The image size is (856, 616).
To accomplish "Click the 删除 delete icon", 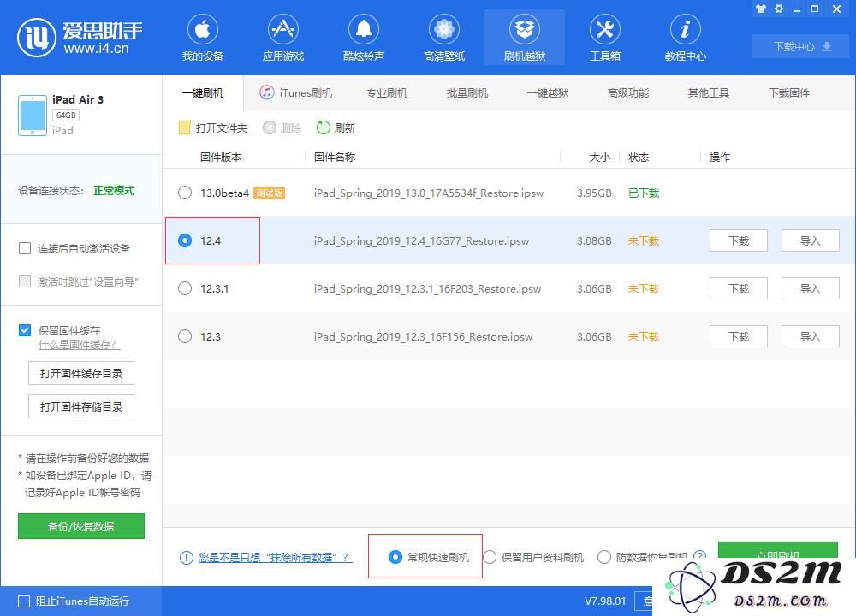I will [269, 127].
